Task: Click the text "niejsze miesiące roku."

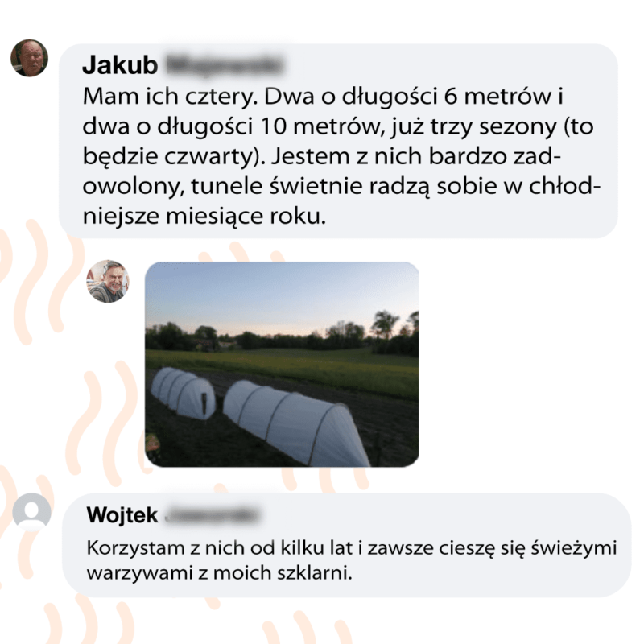Action: [x=204, y=216]
